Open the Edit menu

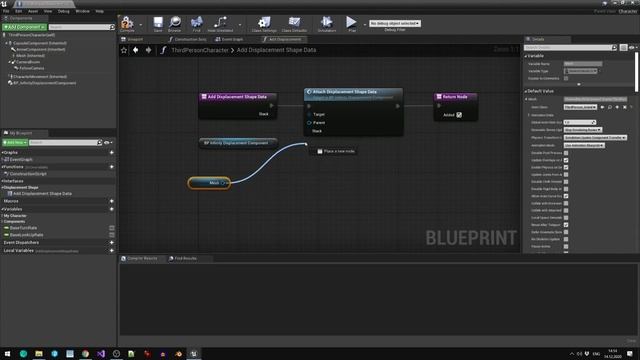pos(18,11)
